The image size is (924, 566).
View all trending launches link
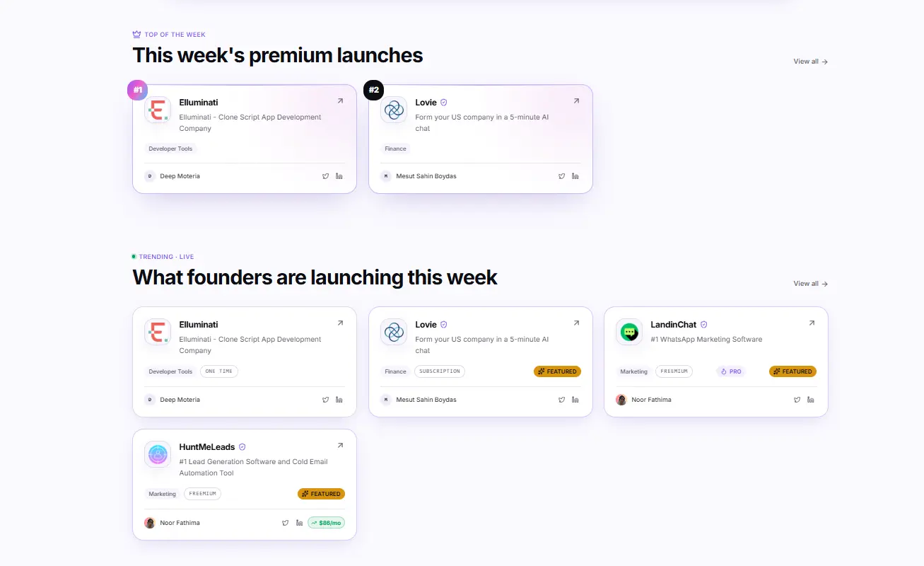811,284
